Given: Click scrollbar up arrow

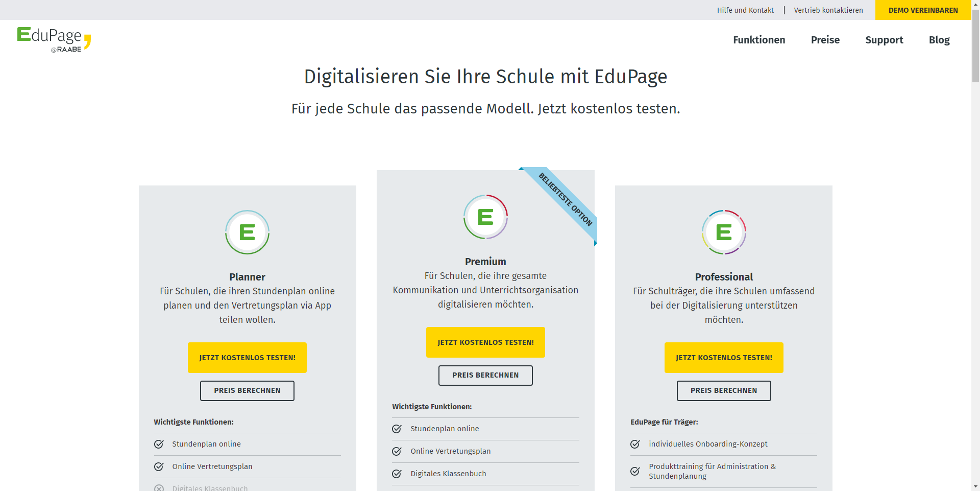Looking at the screenshot, I should pos(975,4).
